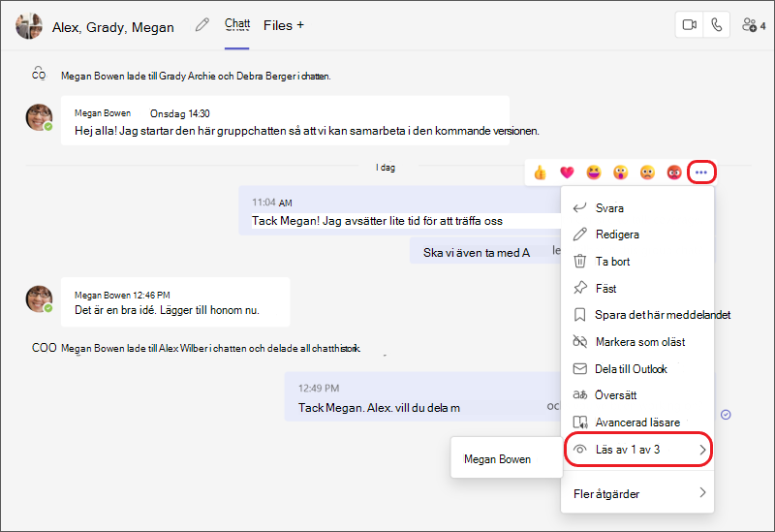Start an audio call
Image resolution: width=775 pixels, height=532 pixels.
[x=716, y=25]
